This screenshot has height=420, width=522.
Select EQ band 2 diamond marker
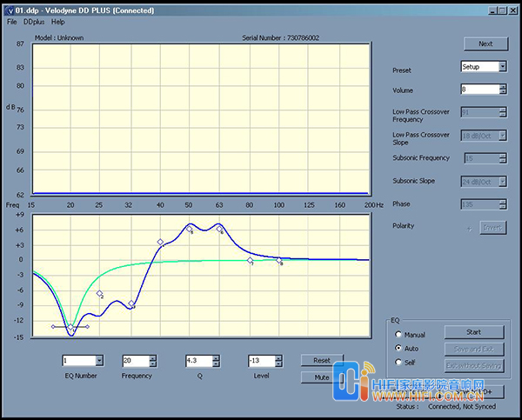tap(100, 294)
